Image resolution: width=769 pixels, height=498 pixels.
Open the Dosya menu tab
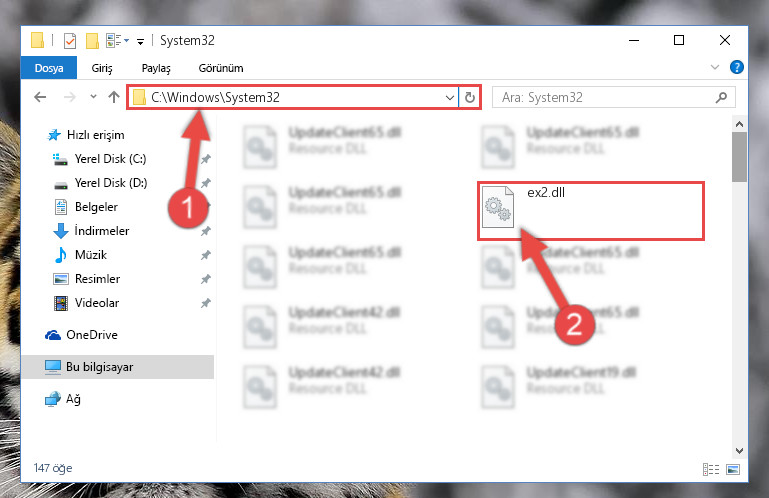(x=49, y=68)
